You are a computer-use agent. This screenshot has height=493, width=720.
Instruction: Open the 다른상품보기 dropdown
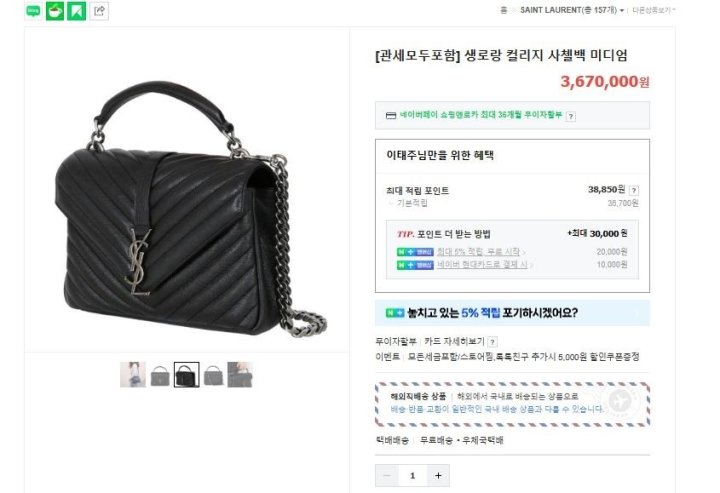pos(653,10)
